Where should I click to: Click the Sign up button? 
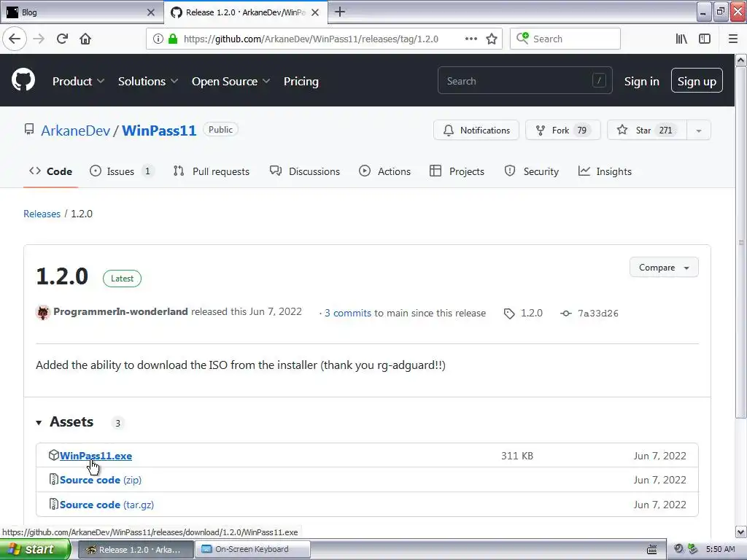[x=697, y=82]
